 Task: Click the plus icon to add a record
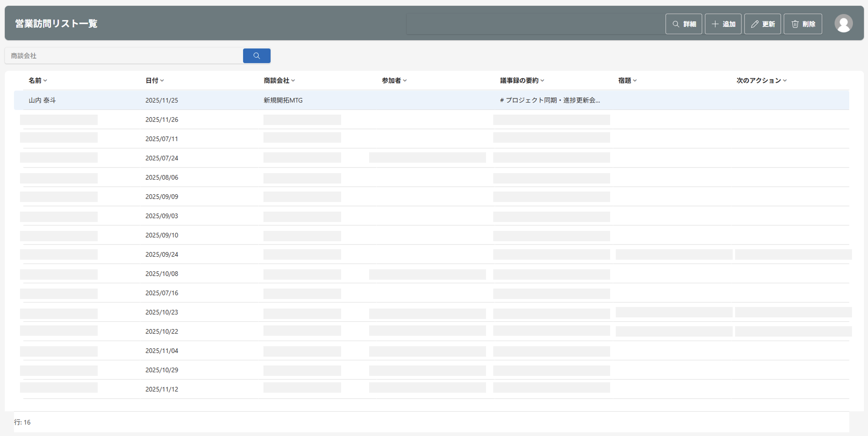[715, 24]
